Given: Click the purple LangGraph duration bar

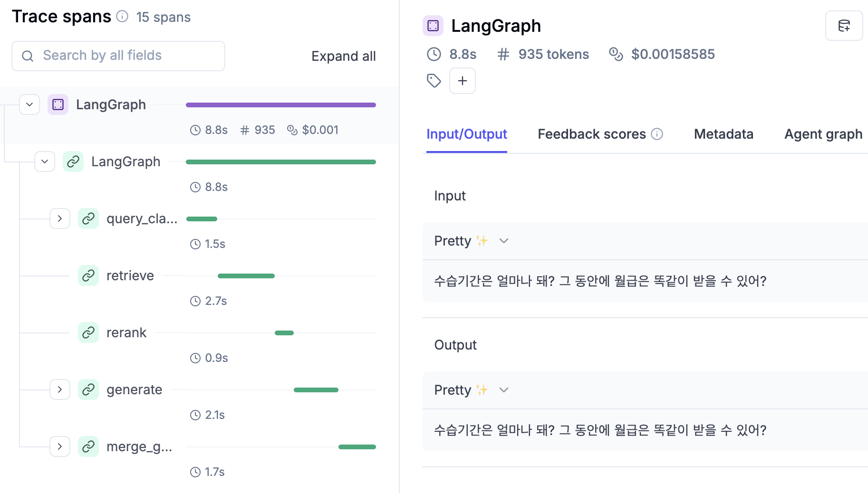Looking at the screenshot, I should point(281,105).
